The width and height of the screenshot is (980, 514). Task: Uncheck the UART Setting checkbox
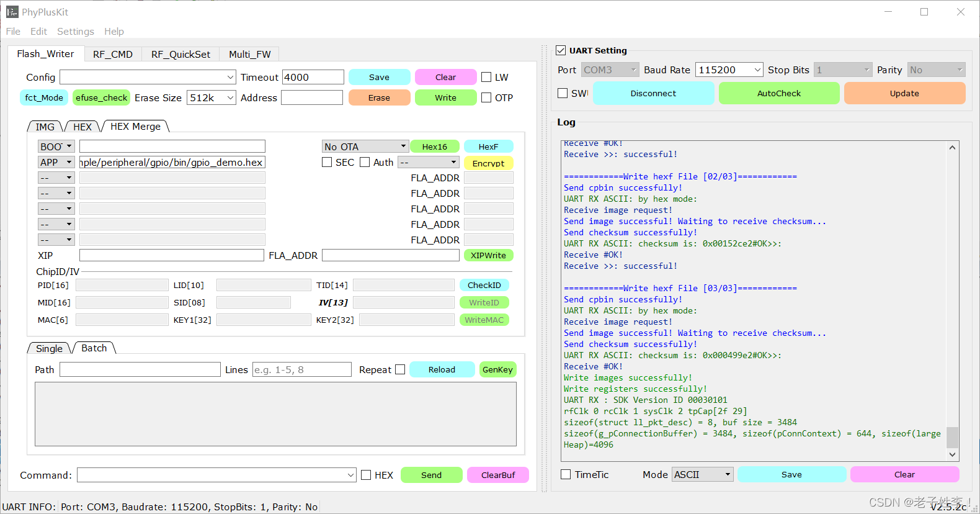click(561, 50)
